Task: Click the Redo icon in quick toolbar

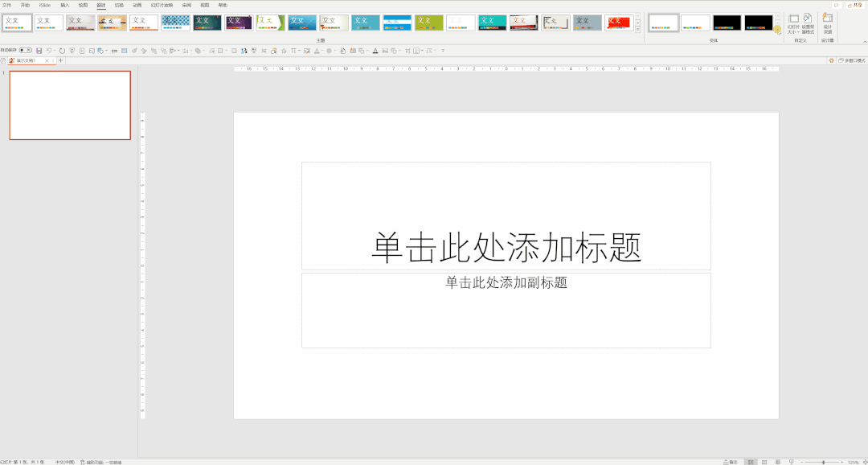Action: coord(62,51)
